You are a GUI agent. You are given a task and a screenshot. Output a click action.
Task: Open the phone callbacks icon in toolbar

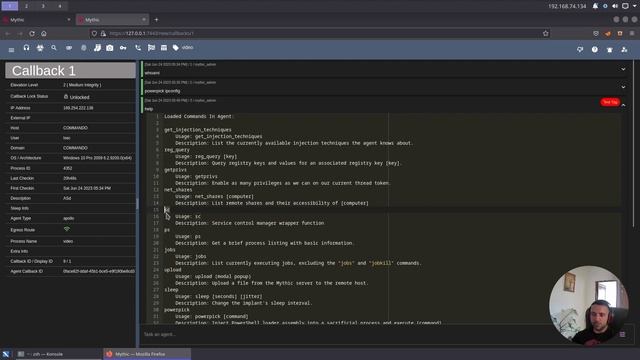point(138,48)
